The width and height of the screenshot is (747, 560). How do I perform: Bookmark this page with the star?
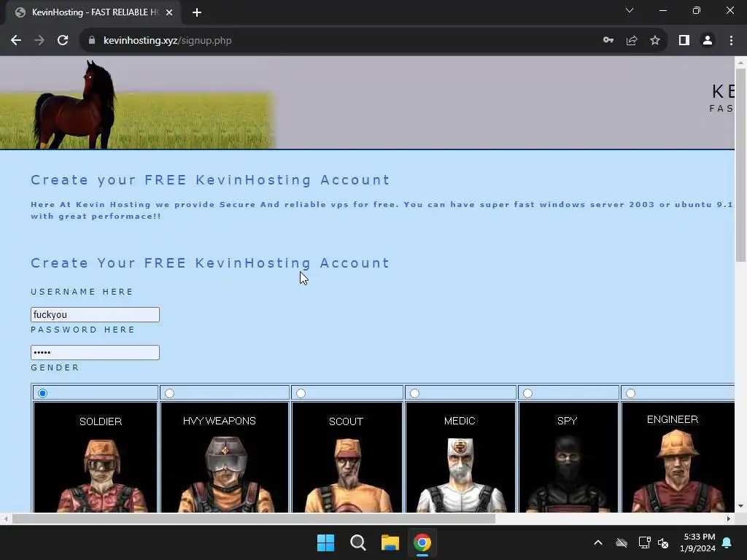point(655,41)
